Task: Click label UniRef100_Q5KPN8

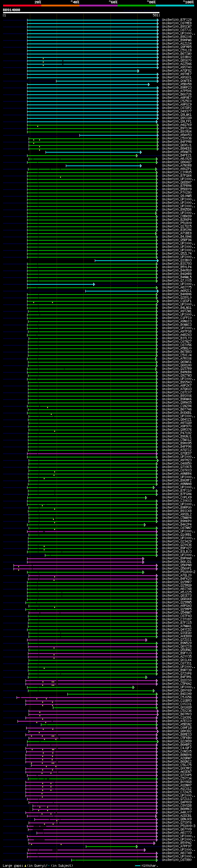Action: tap(177, 565)
